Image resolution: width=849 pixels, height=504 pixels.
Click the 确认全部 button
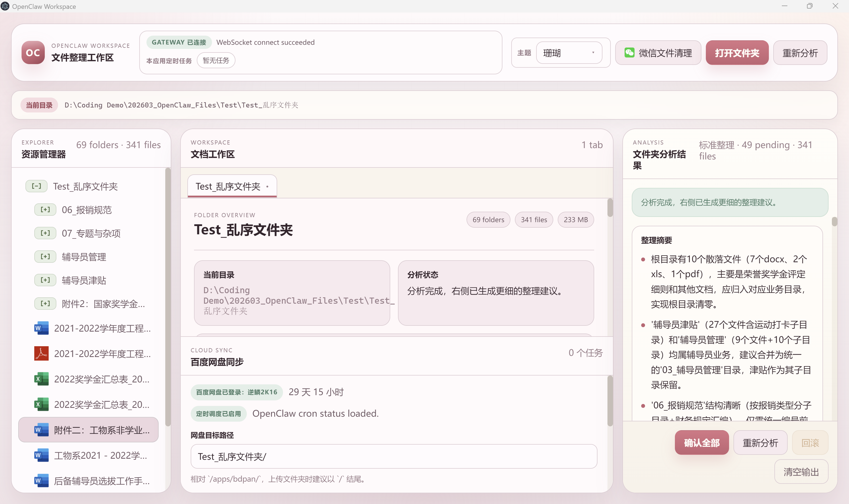[702, 443]
